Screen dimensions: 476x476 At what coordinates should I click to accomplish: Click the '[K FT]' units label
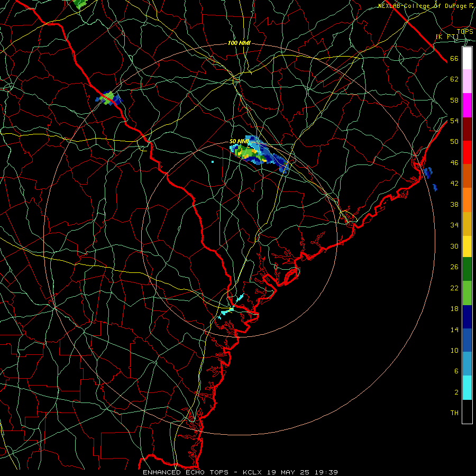[x=447, y=36]
